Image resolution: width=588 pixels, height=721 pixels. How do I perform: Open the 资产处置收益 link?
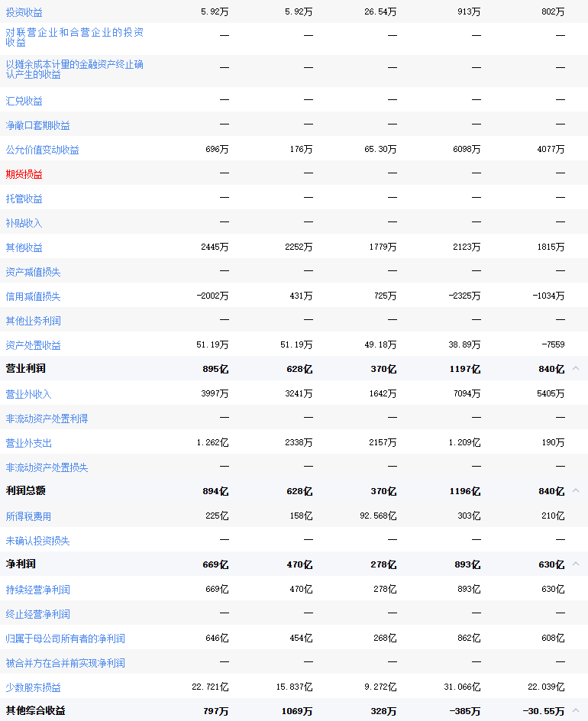coord(34,345)
